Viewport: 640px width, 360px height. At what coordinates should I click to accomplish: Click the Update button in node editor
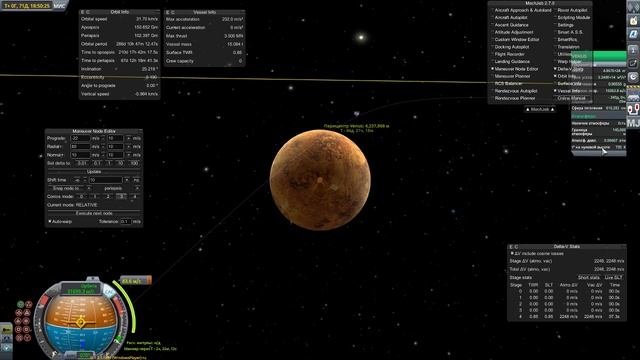pos(94,172)
